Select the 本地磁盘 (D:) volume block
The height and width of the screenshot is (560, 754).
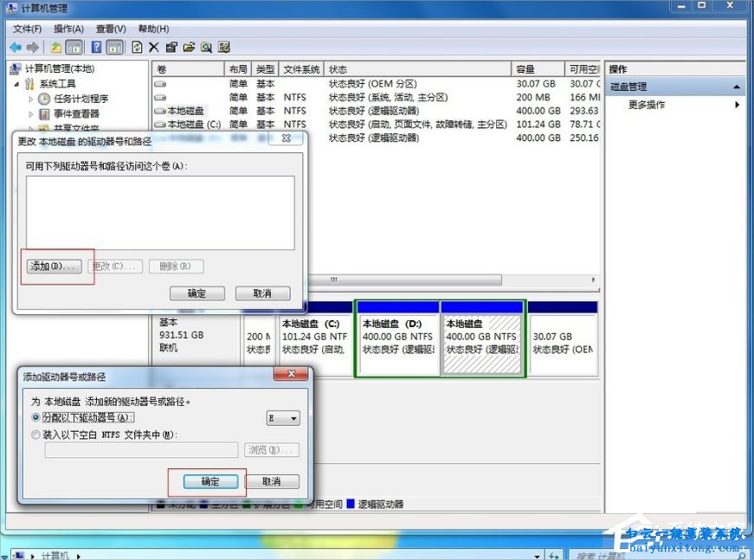coord(396,333)
